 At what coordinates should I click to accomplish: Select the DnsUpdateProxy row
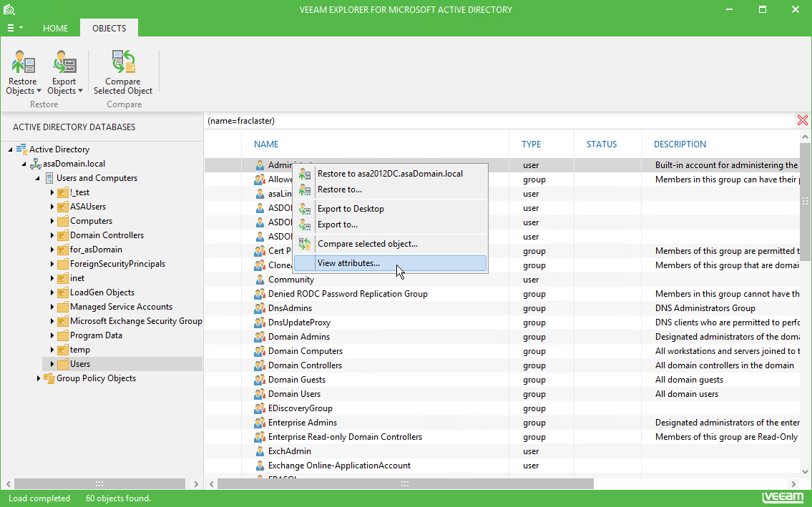[x=502, y=323]
